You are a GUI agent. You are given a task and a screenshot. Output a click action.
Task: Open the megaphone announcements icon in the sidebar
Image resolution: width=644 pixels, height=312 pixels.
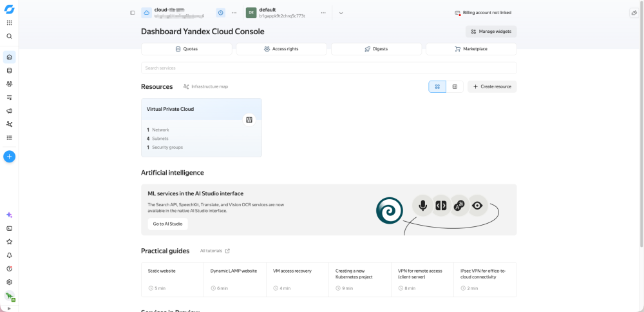[x=10, y=111]
